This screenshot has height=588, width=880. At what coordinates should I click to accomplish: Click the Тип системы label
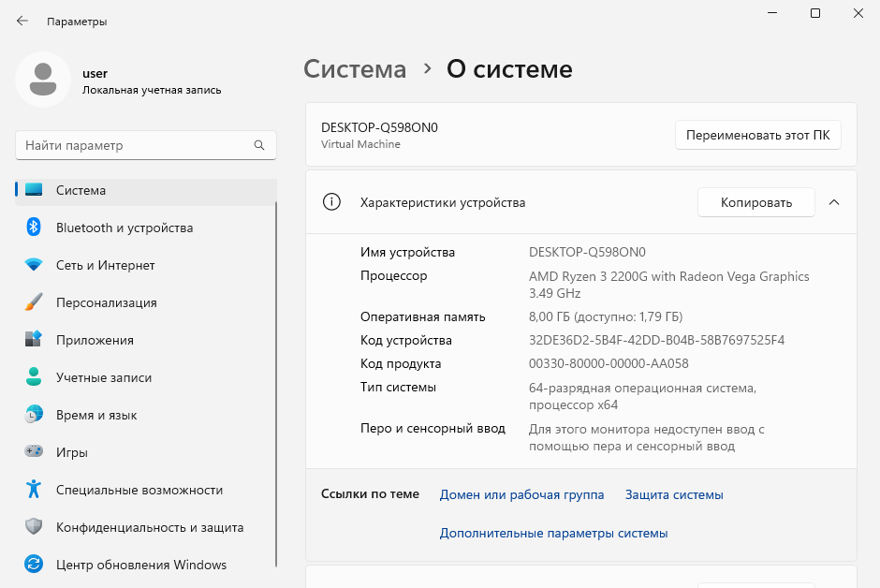click(x=398, y=387)
